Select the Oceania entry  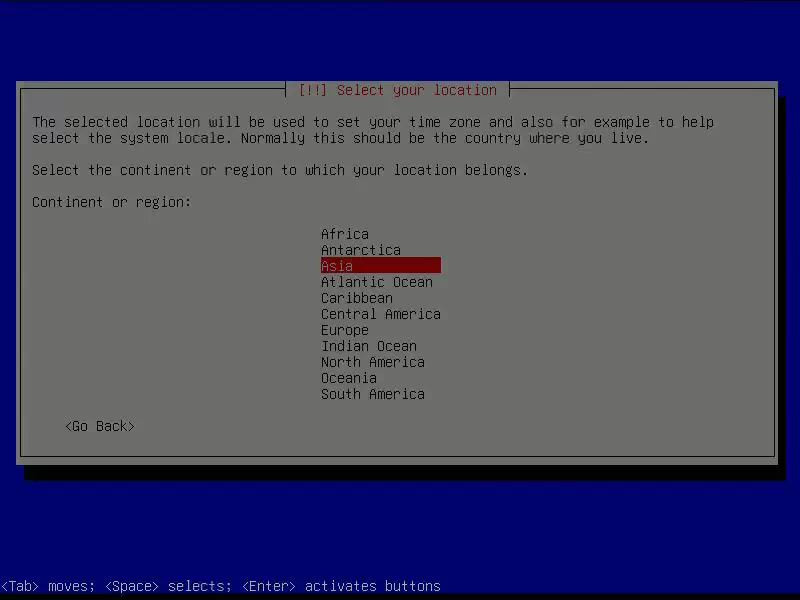348,378
